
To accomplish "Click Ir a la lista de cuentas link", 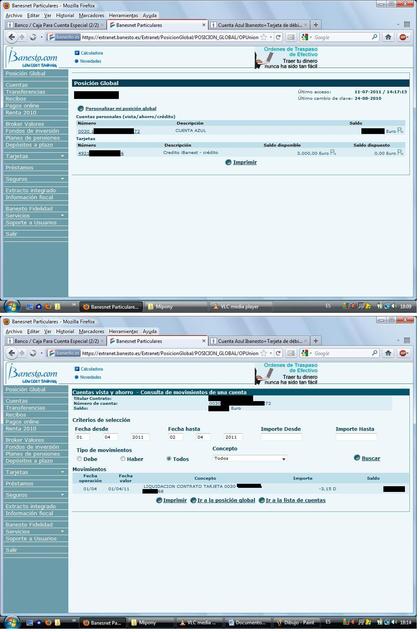I will [x=295, y=500].
